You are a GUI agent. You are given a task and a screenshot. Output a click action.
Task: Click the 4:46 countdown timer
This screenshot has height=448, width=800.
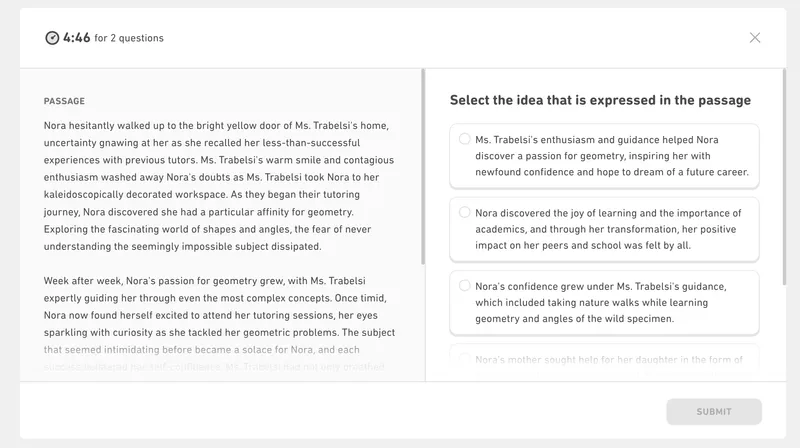(76, 38)
